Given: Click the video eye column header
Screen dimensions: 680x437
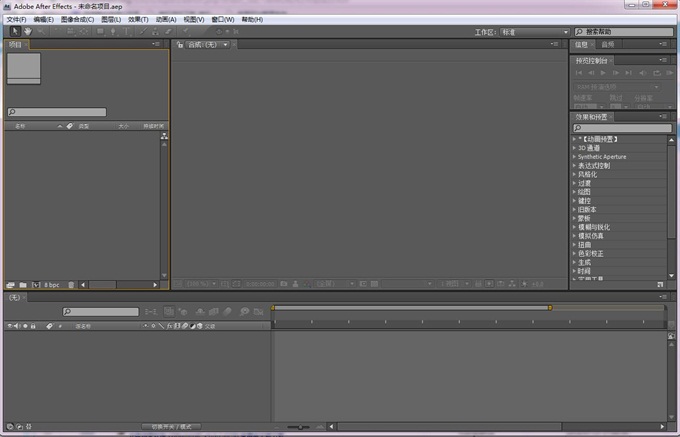Looking at the screenshot, I should (x=10, y=326).
